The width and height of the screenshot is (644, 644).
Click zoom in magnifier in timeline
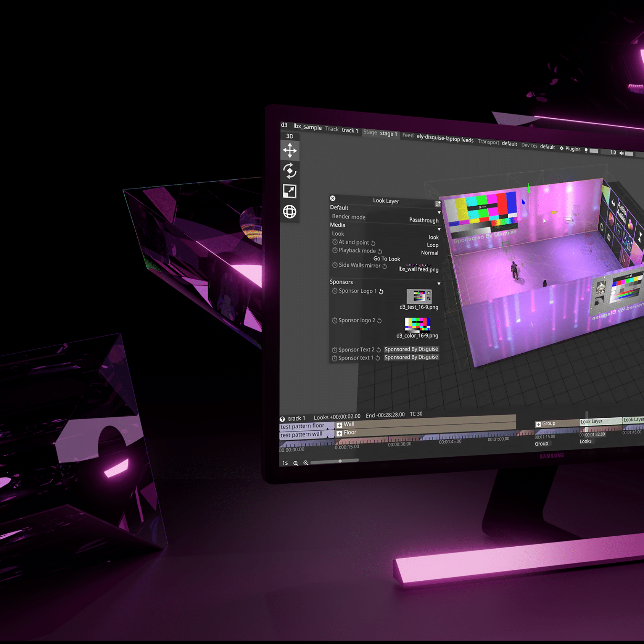[x=306, y=463]
